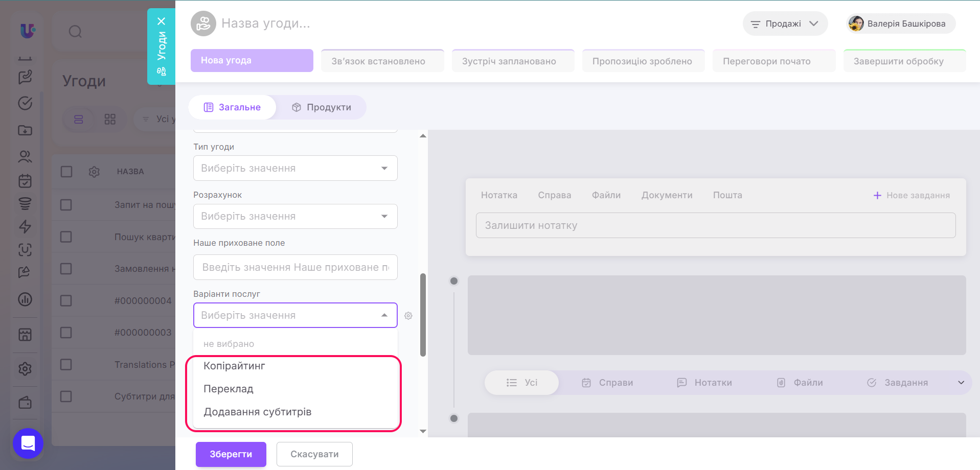Open the analytics chart sidebar icon
Viewport: 980px width, 470px height.
tap(25, 299)
